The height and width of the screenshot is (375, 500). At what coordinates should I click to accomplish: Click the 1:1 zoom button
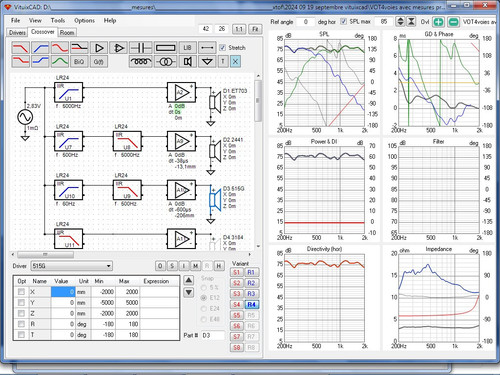pos(239,29)
